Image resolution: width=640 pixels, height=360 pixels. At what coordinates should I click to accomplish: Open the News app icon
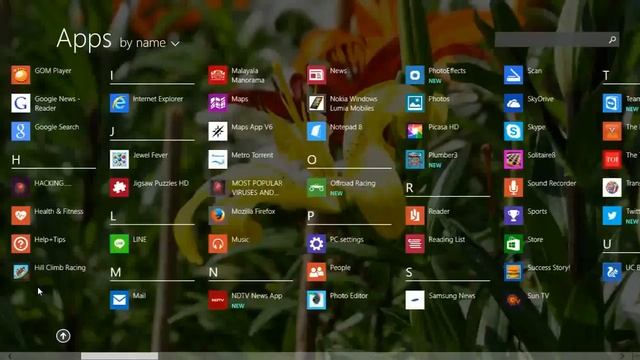click(316, 75)
